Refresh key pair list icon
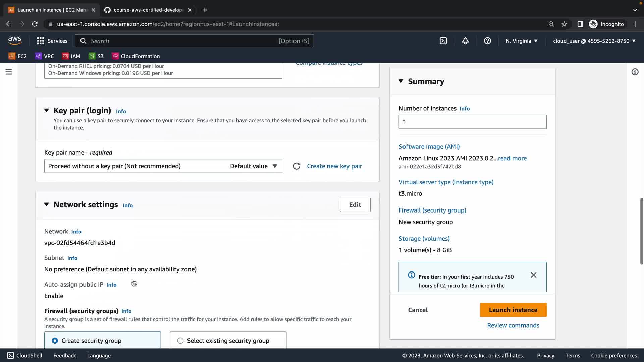This screenshot has height=362, width=644. 297,166
